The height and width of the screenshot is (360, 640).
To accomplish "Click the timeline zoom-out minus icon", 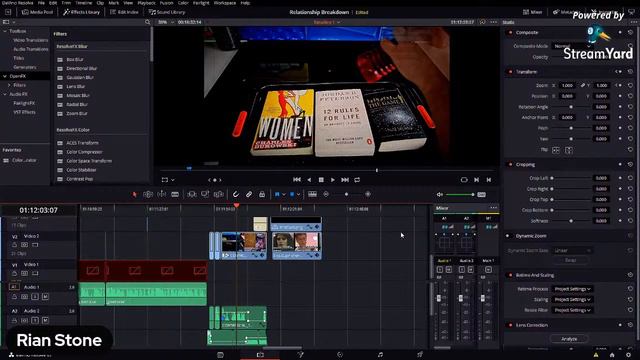I will pos(326,195).
